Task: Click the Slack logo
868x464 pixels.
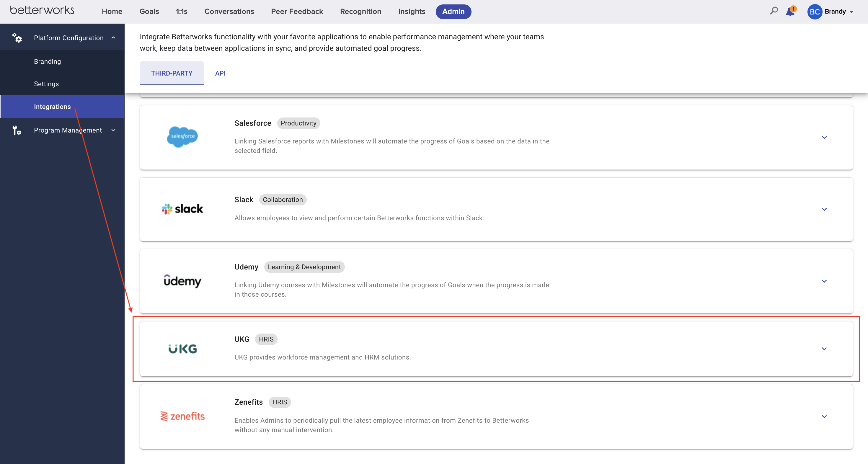Action: (x=182, y=209)
